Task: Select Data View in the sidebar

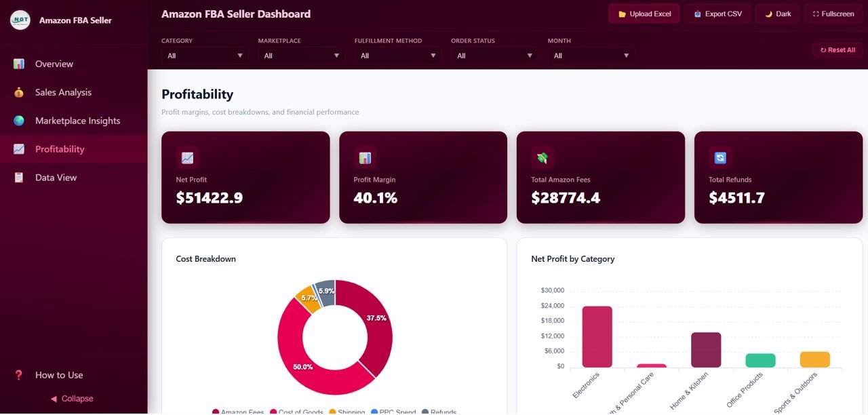Action: (56, 177)
